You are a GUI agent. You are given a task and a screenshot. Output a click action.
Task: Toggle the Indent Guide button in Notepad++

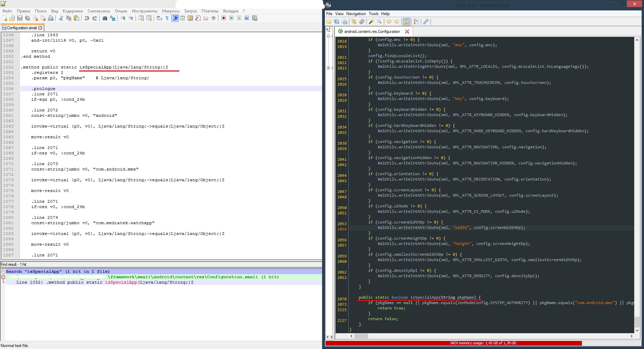[175, 18]
